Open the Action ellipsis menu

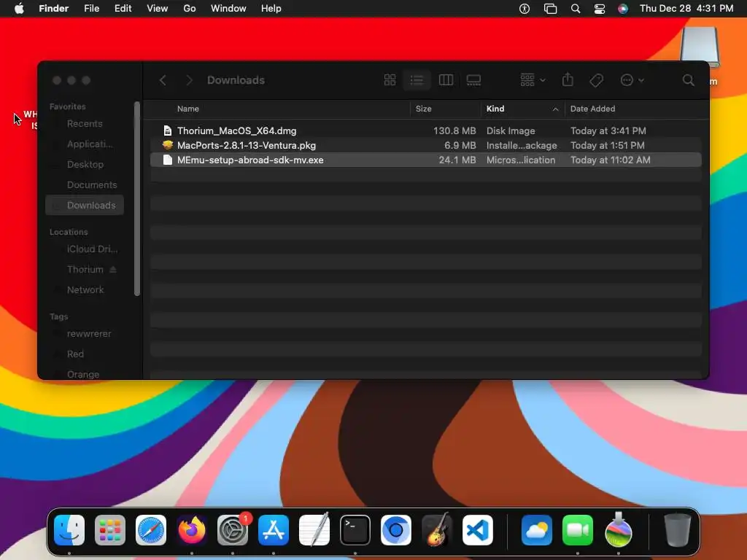(x=632, y=80)
